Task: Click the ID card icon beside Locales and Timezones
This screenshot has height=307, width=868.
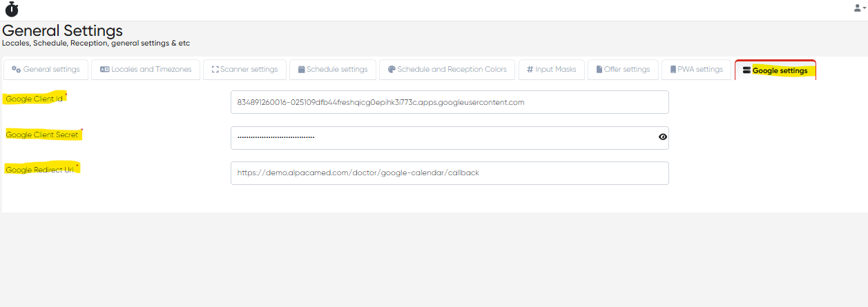Action: 104,70
